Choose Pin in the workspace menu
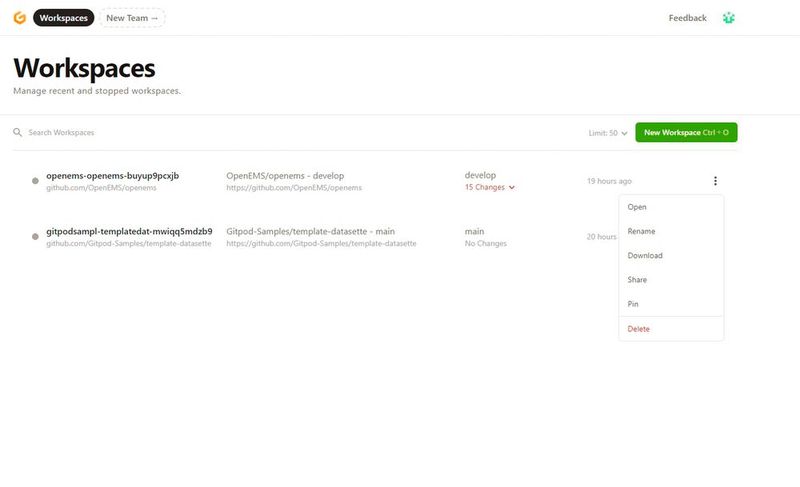 671,304
